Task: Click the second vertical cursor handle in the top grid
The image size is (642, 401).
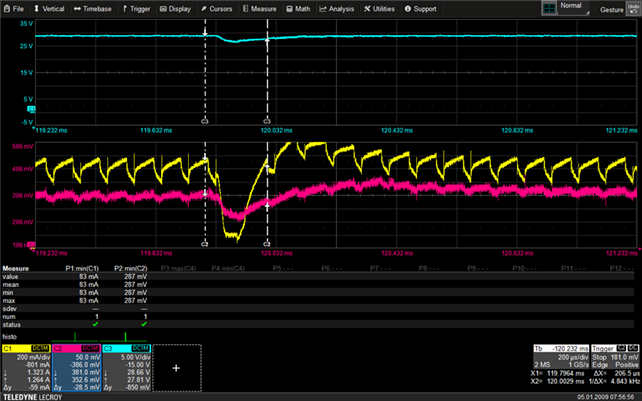Action: point(267,40)
